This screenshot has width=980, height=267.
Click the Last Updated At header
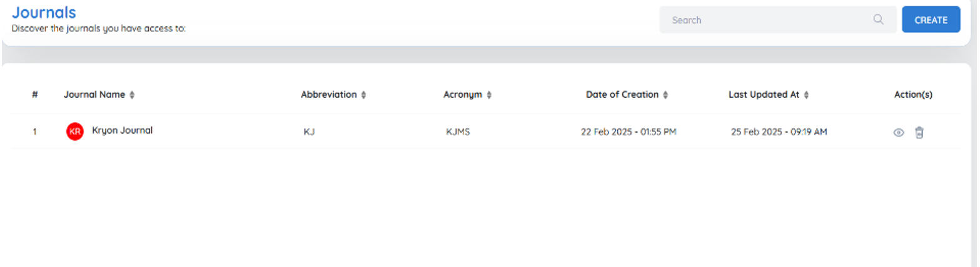764,95
